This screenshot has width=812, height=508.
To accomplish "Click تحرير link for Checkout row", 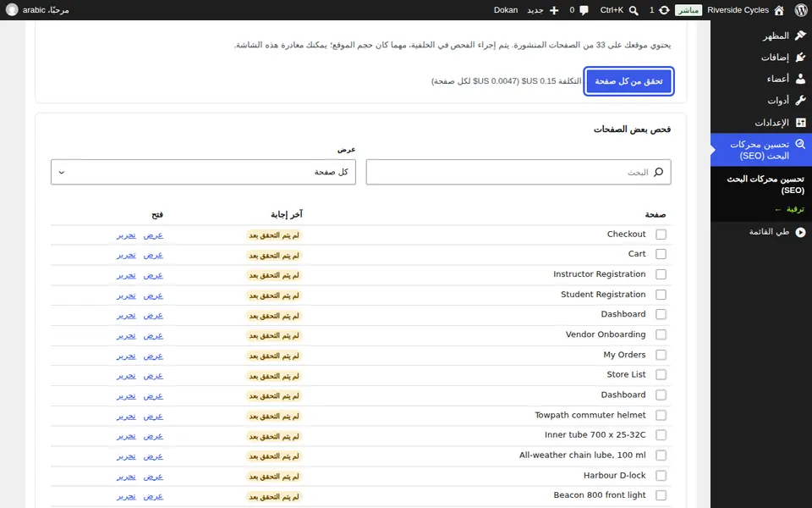I will (x=126, y=235).
